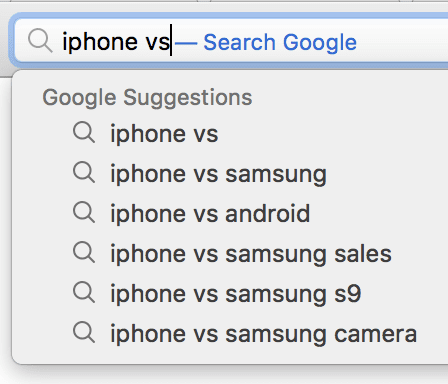The height and width of the screenshot is (384, 448).
Task: Choose the "iphone vs android" suggestion
Action: (x=210, y=213)
